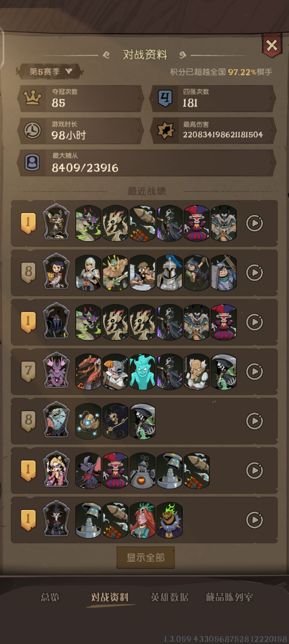Play the replay of the last match
Image resolution: width=289 pixels, height=644 pixels.
coord(254,520)
